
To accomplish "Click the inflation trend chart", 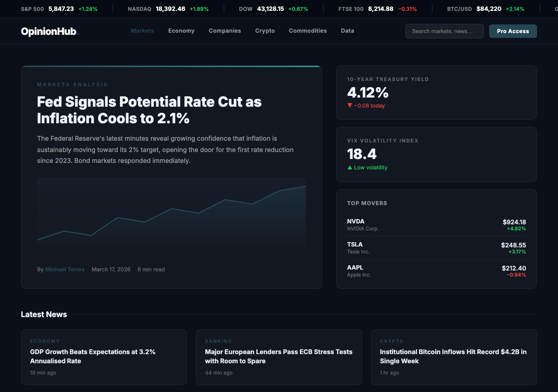I will (x=171, y=213).
